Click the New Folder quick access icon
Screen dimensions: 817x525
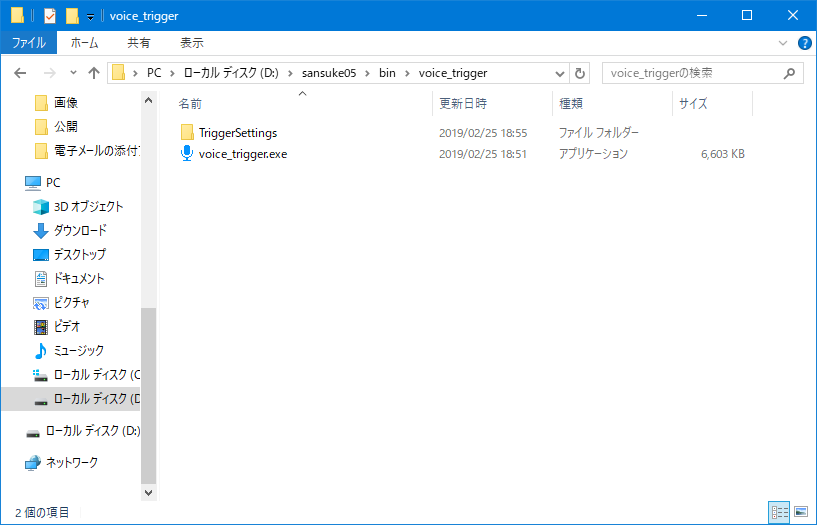[72, 16]
